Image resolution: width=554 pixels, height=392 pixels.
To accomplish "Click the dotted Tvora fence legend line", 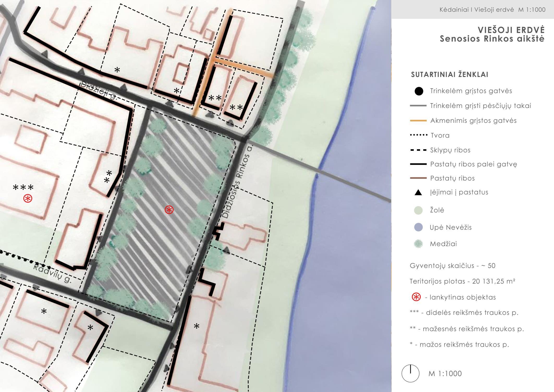I will coord(418,135).
